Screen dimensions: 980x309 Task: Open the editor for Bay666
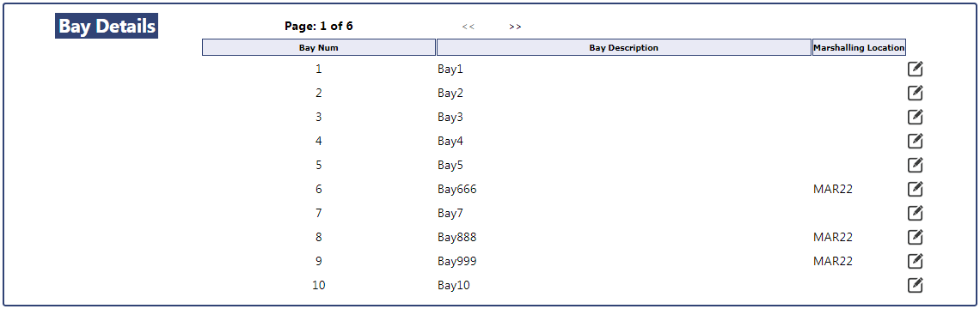point(915,189)
